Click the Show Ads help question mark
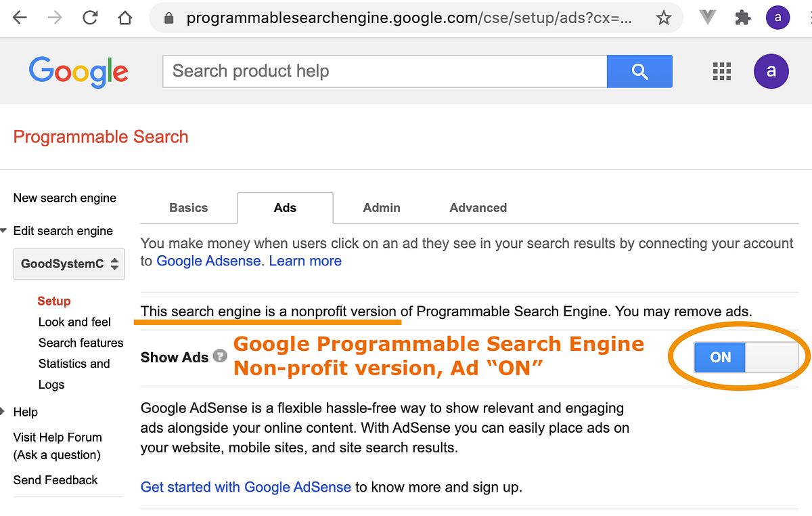 (x=220, y=356)
